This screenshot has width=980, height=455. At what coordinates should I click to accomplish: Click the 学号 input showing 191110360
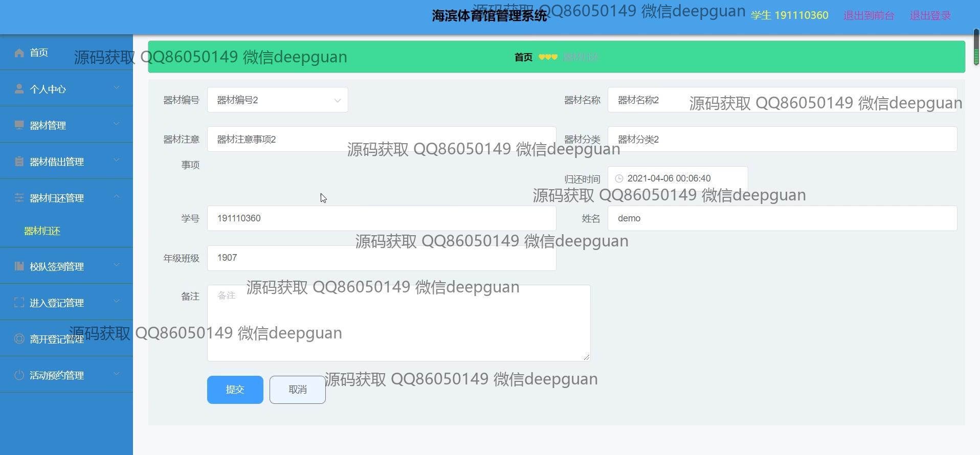(382, 218)
